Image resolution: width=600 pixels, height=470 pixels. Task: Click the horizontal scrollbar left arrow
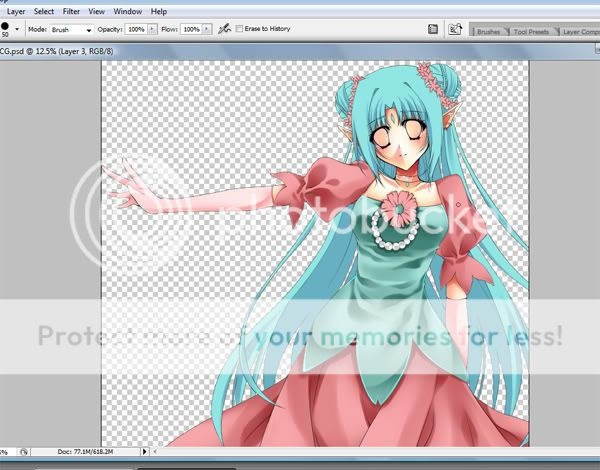tap(155, 452)
